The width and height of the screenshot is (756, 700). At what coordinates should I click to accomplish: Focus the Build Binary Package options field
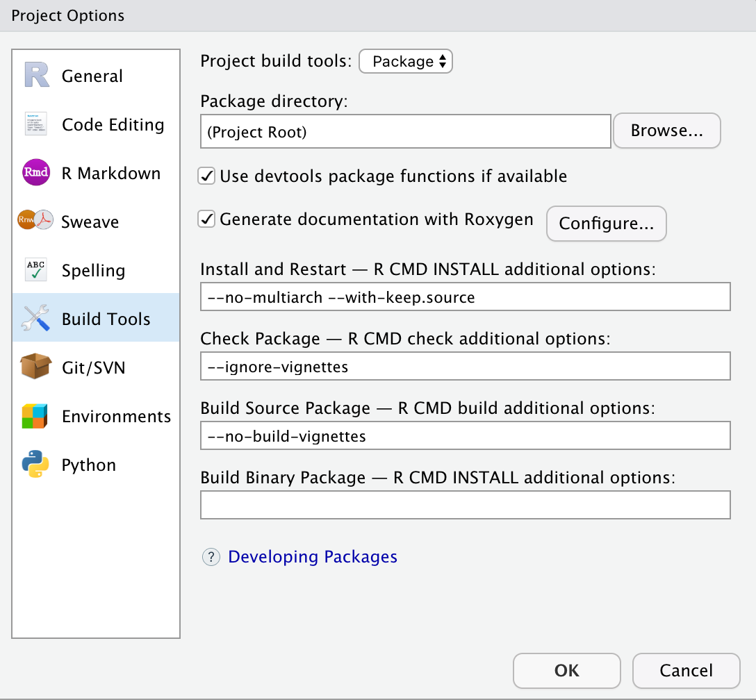465,505
